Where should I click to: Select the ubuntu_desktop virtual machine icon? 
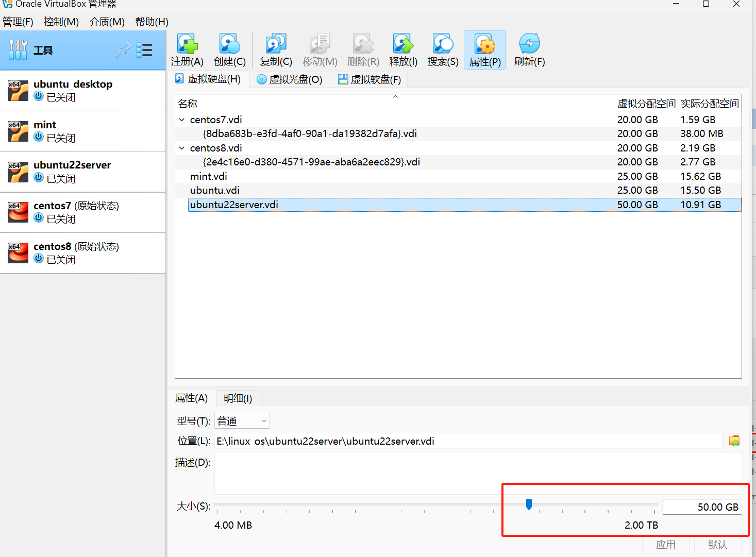coord(18,91)
